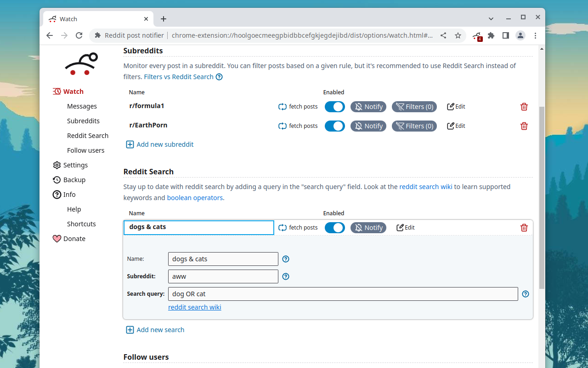588x368 pixels.
Task: Open Help in sidebar
Action: coord(74,209)
